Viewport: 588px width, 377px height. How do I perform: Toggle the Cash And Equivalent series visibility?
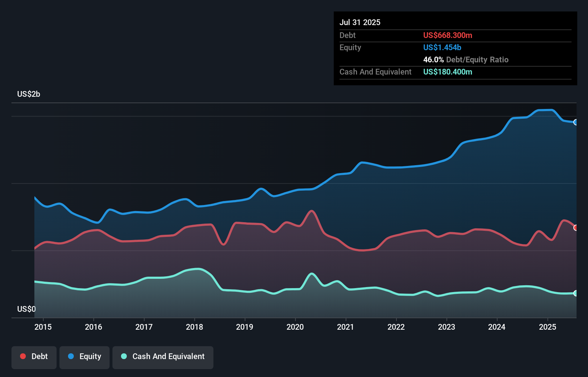point(163,357)
